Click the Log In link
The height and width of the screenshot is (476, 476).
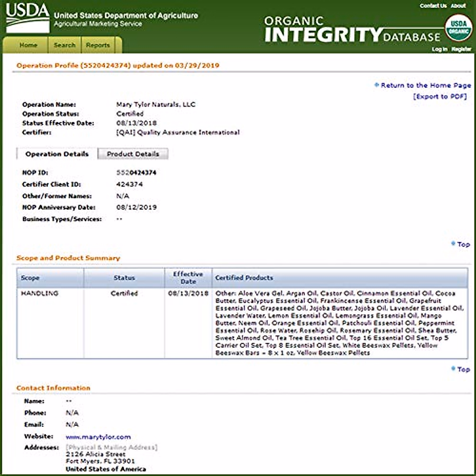click(x=440, y=49)
